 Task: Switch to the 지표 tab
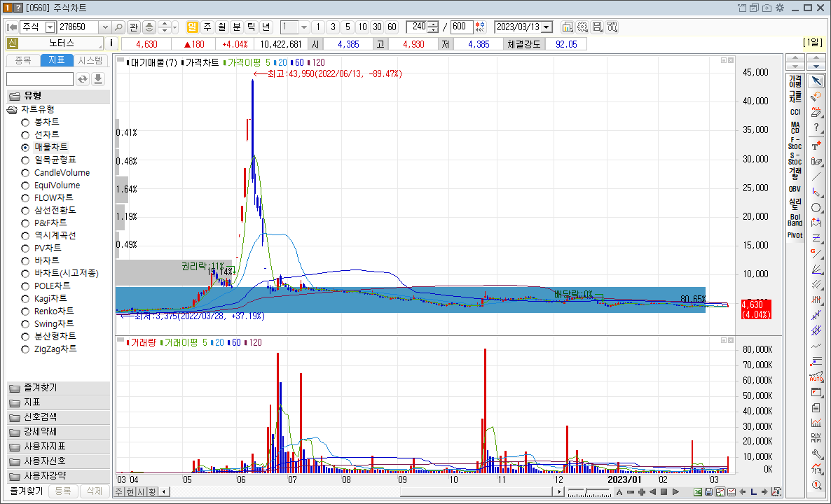pos(56,60)
